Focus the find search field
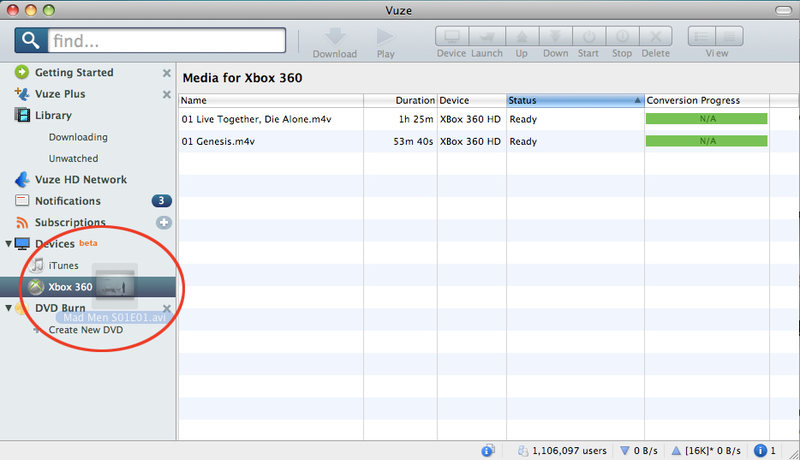 [166, 40]
